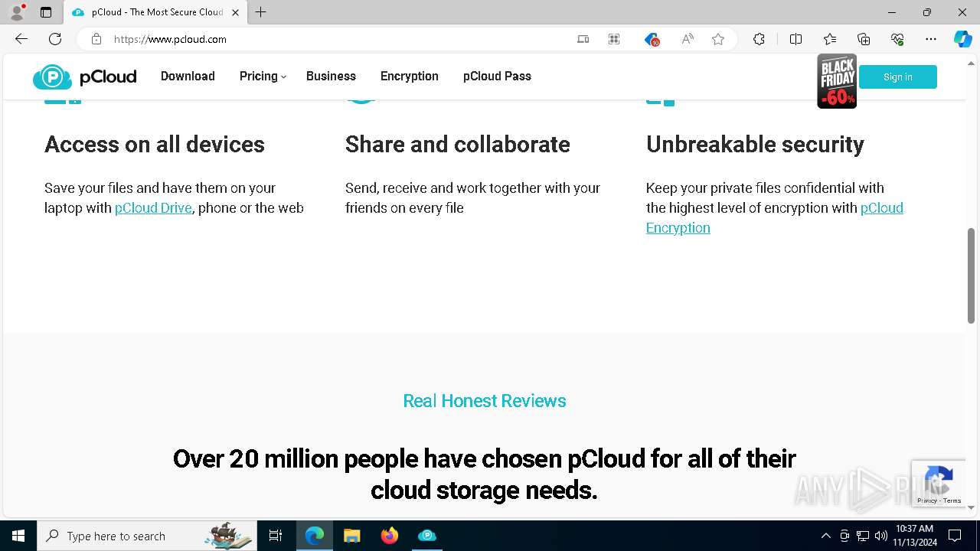The width and height of the screenshot is (980, 551).
Task: Add this page to favorites with star icon
Action: pos(718,39)
